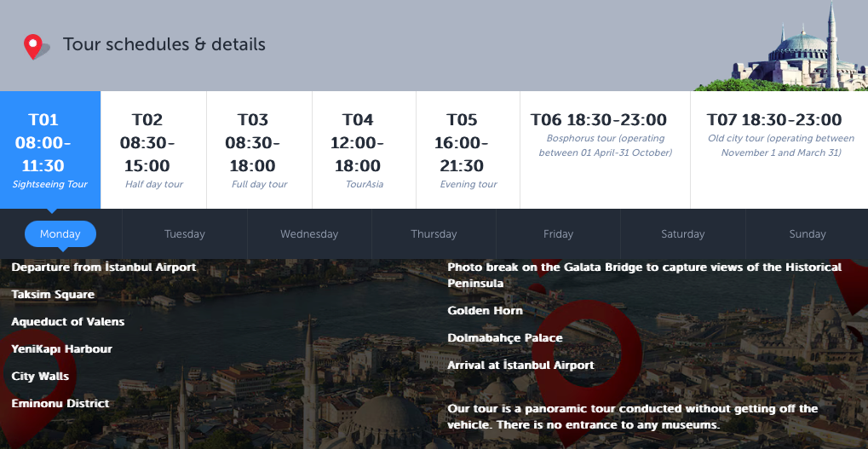Switch to Sunday's schedule
Image resolution: width=868 pixels, height=449 pixels.
[x=808, y=233]
